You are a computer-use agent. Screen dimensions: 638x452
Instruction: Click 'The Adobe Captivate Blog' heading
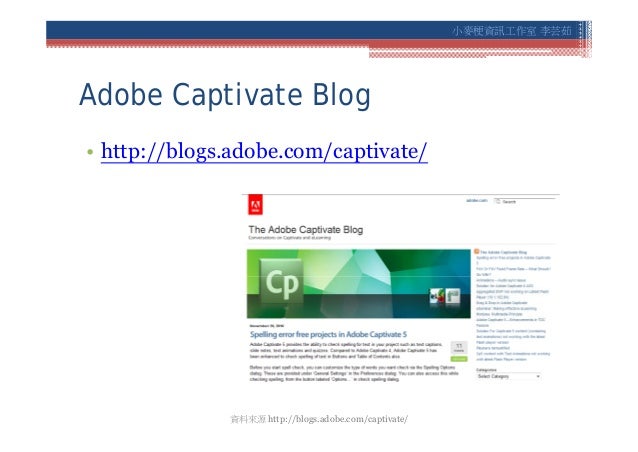(x=306, y=229)
